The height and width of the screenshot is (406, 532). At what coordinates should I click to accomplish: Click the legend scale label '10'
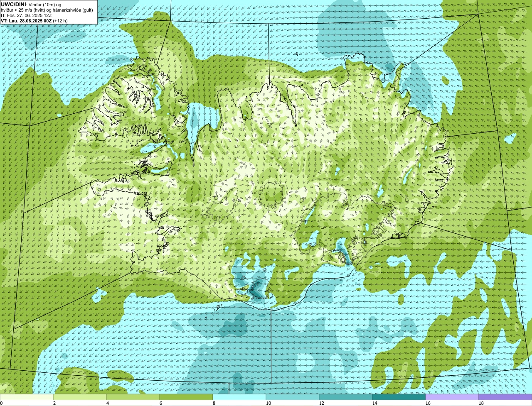click(x=268, y=403)
